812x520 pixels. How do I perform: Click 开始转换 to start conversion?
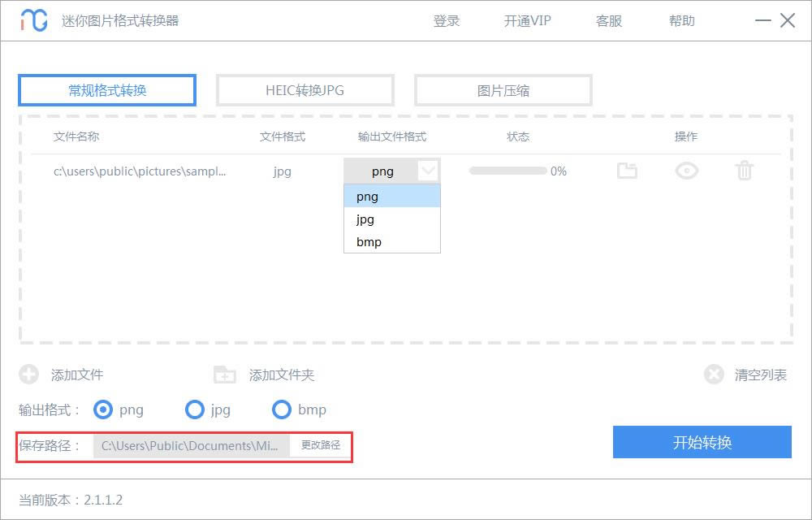pyautogui.click(x=702, y=442)
